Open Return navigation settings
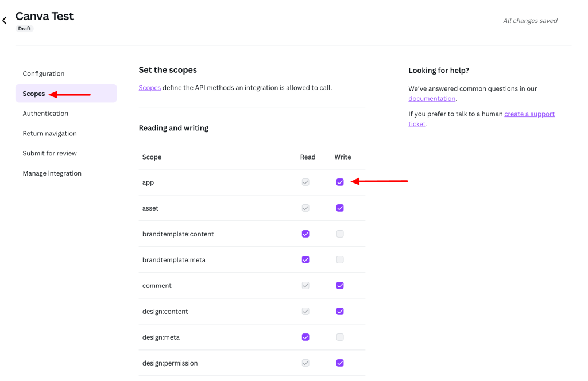The image size is (588, 381). 49,134
